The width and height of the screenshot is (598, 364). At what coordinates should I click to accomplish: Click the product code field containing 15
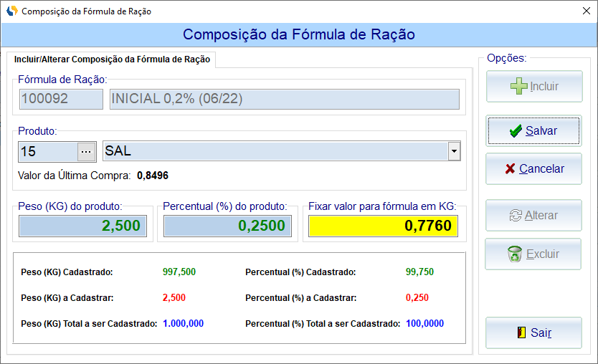47,151
